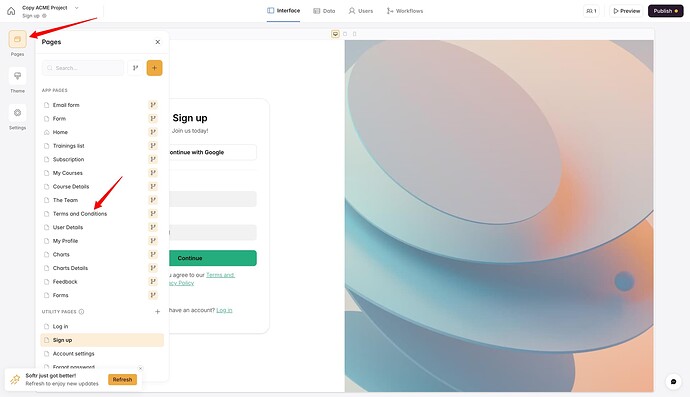Click branch icon on User Details row
The width and height of the screenshot is (690, 397).
153,227
